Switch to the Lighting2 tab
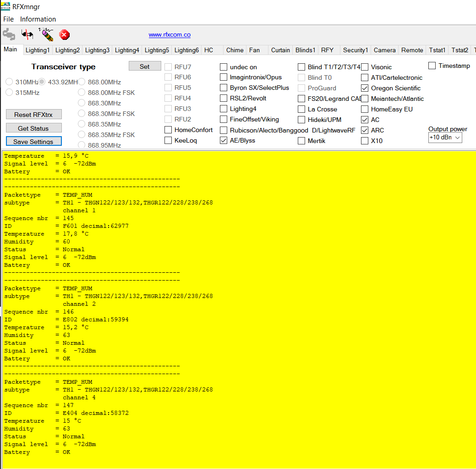The image size is (476, 469). tap(67, 50)
